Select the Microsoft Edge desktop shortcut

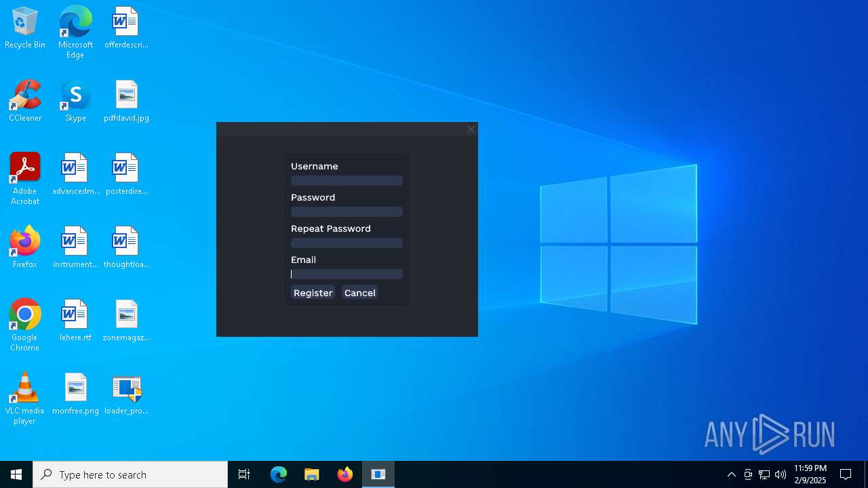[75, 32]
